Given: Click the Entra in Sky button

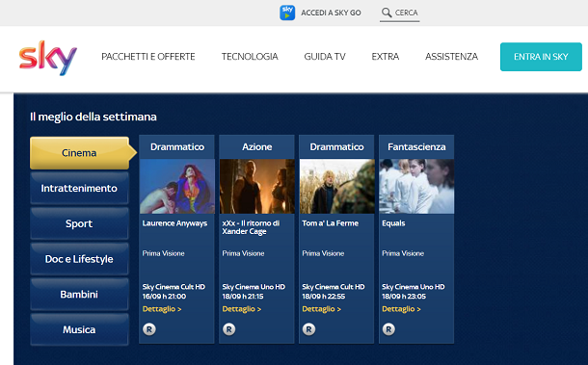Looking at the screenshot, I should (541, 57).
